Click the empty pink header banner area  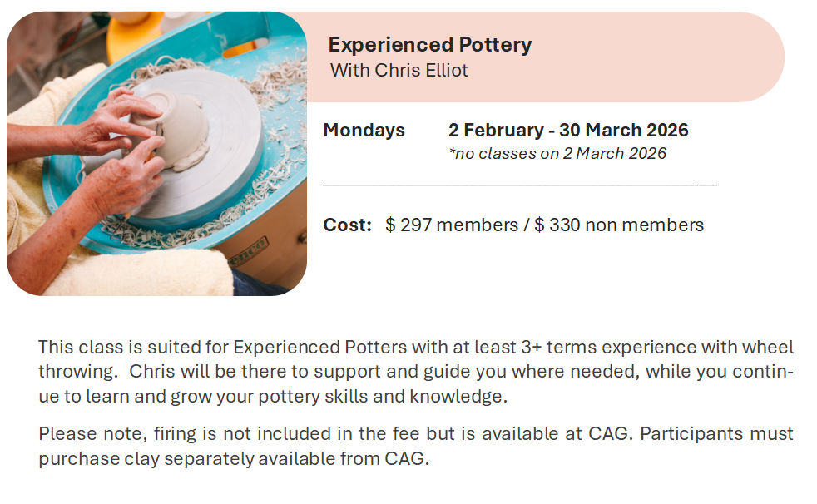666,57
